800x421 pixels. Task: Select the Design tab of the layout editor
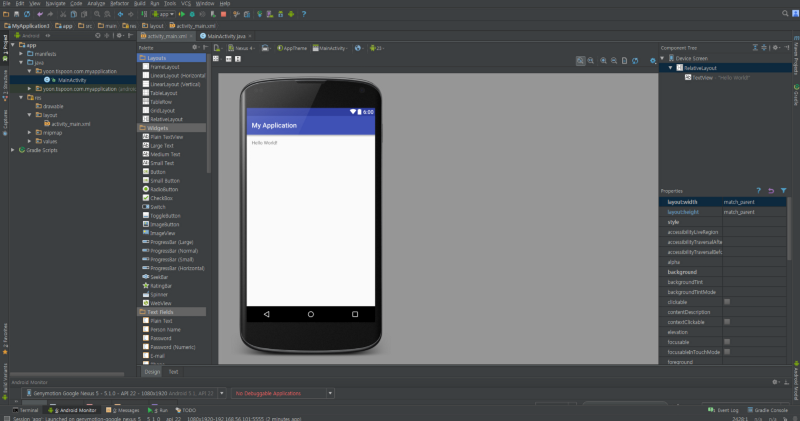152,372
